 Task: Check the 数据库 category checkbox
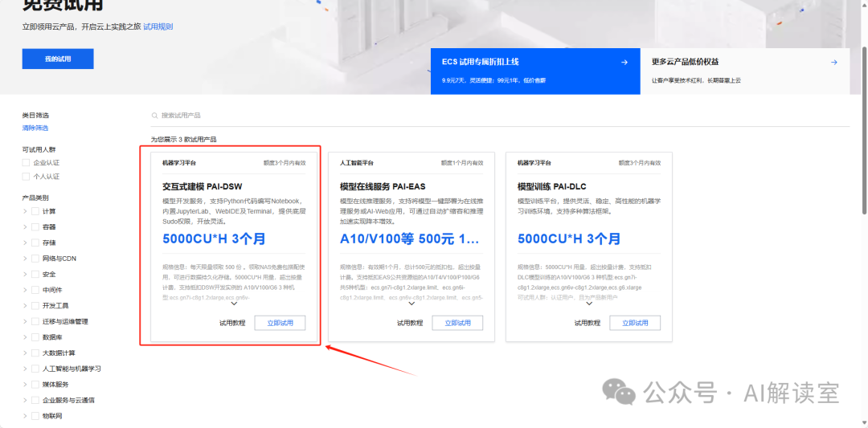tap(35, 337)
